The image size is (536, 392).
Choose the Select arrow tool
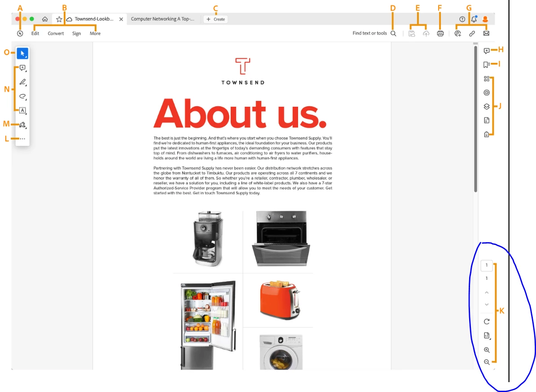click(x=22, y=54)
